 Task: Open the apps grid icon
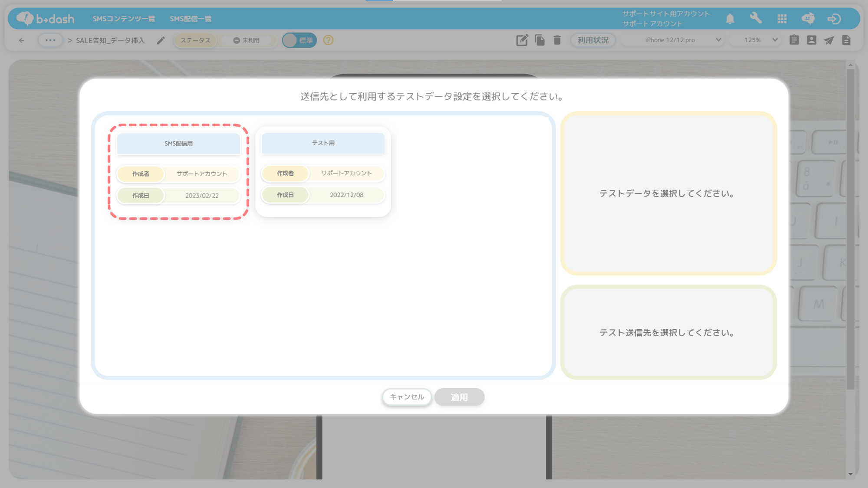click(x=782, y=19)
